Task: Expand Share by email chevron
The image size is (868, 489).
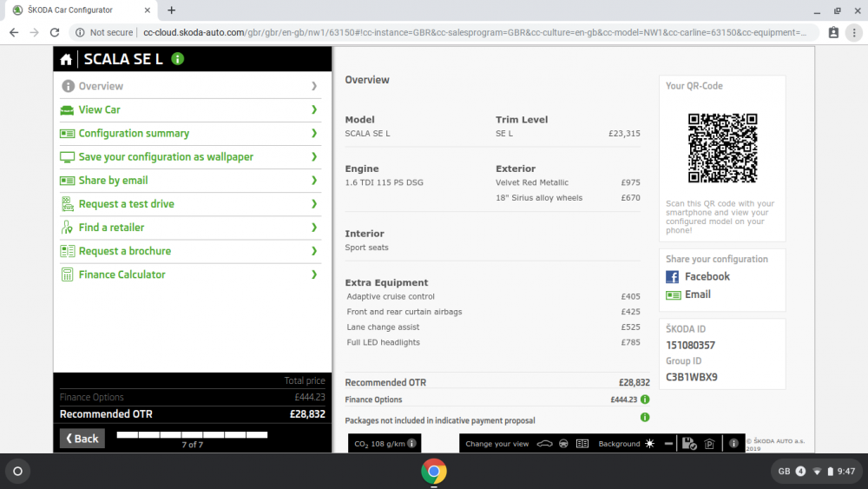Action: coord(314,181)
